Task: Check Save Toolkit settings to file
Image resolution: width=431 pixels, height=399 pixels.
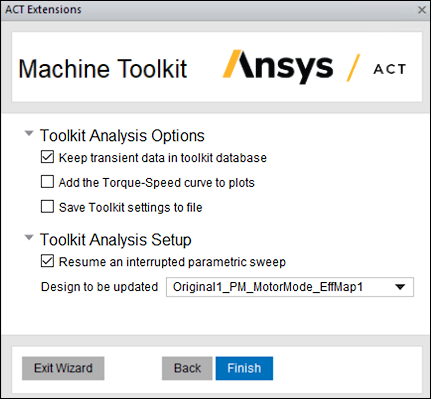Action: (47, 207)
